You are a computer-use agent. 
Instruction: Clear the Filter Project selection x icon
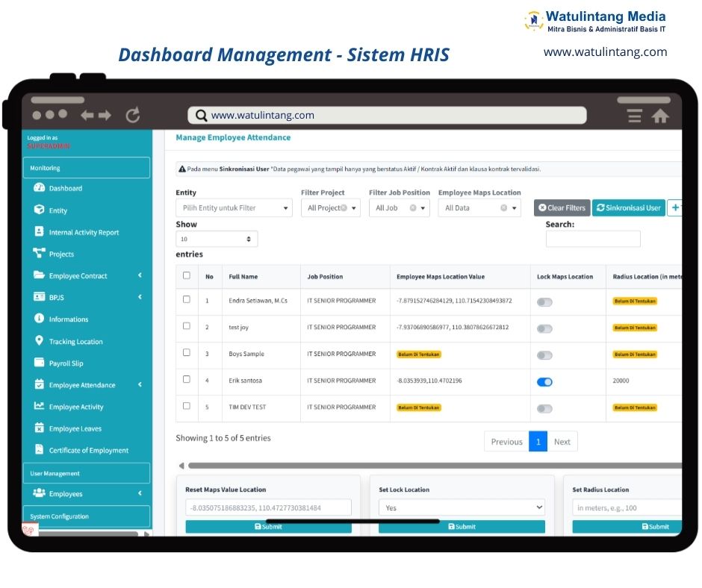pyautogui.click(x=344, y=207)
